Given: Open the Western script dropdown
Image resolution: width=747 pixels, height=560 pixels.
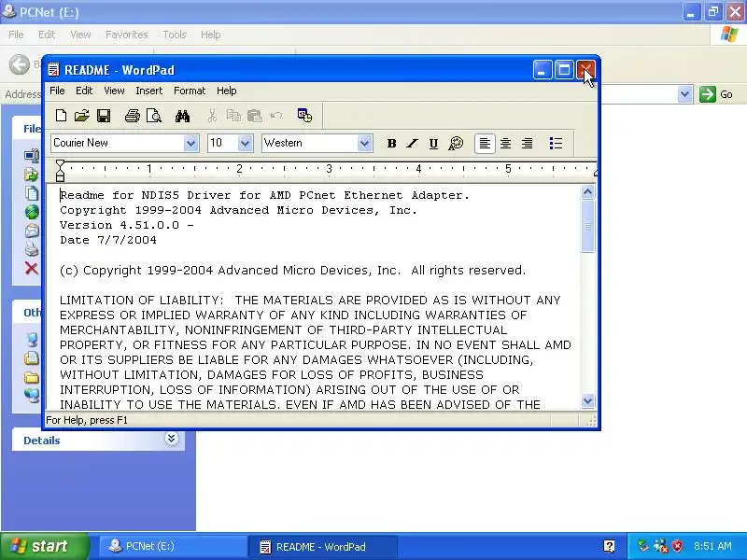Looking at the screenshot, I should [x=364, y=144].
